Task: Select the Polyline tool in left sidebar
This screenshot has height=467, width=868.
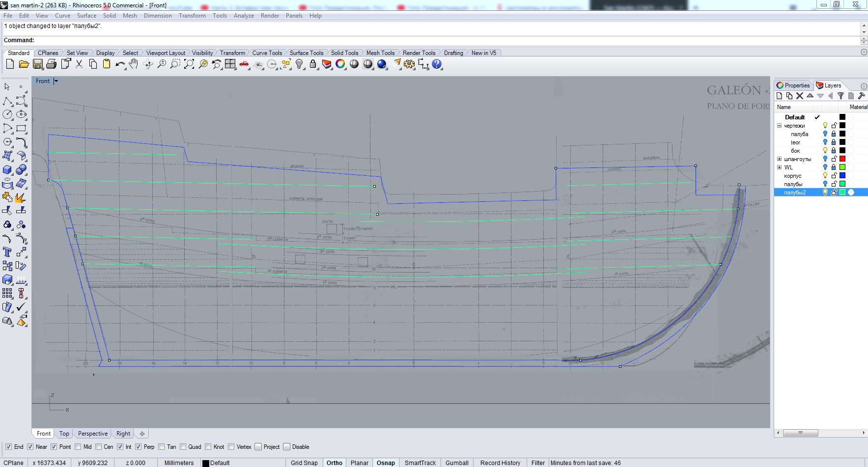Action: pyautogui.click(x=7, y=101)
